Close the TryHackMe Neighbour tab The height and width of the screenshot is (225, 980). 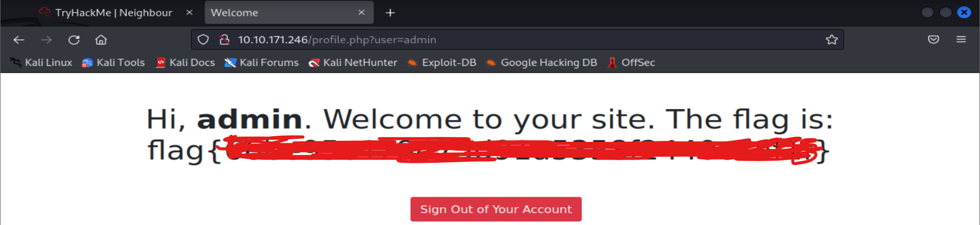pos(189,13)
